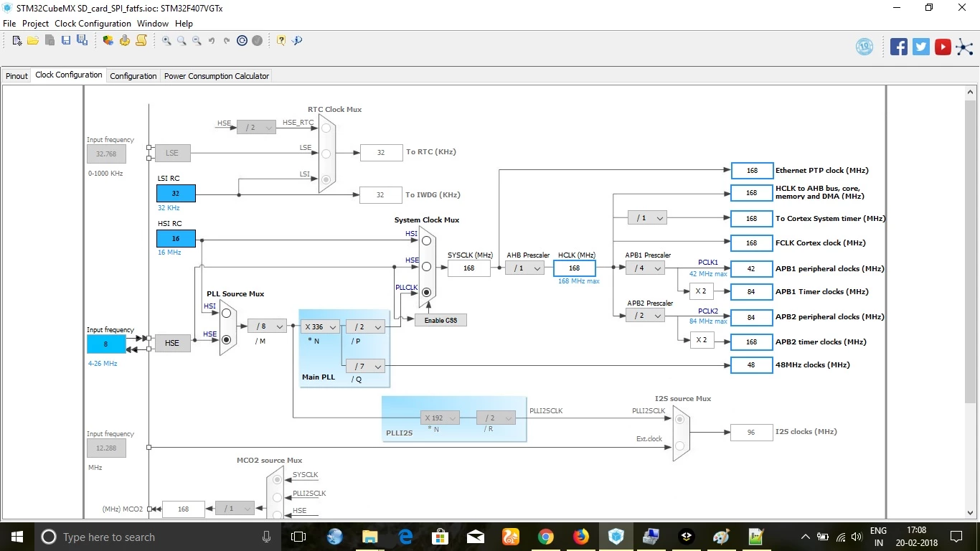This screenshot has height=551, width=980.
Task: Open the /P divider dropdown
Action: tap(365, 326)
